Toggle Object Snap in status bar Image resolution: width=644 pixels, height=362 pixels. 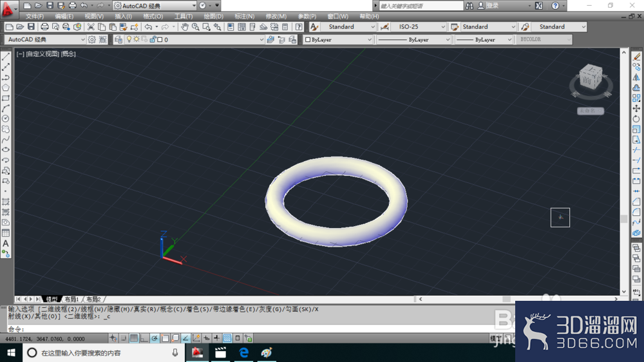coord(165,338)
